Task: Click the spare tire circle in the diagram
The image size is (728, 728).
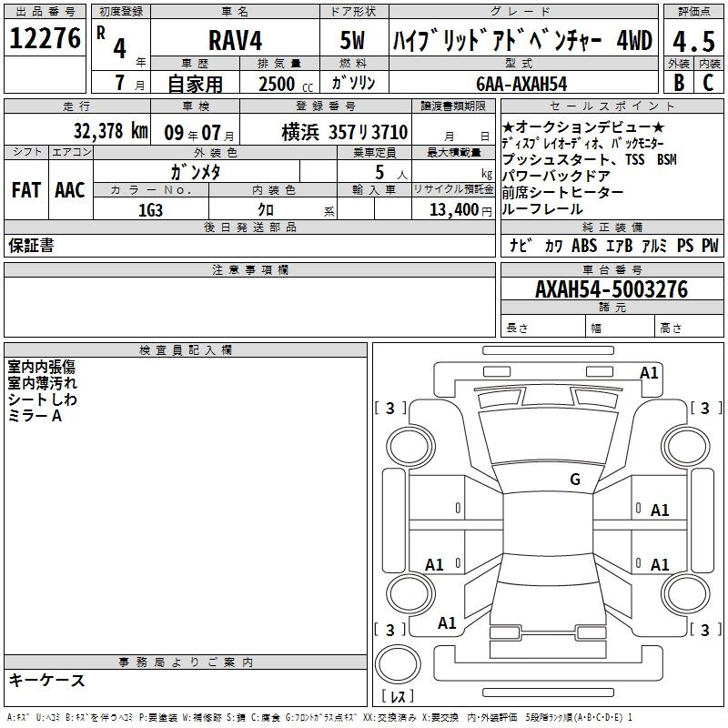Action: 398,663
